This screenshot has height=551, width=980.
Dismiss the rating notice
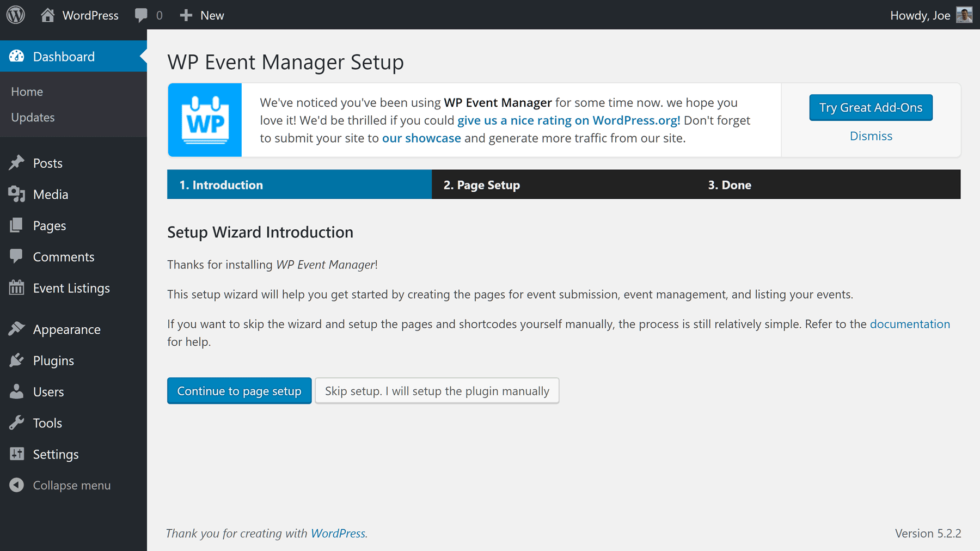pyautogui.click(x=871, y=136)
